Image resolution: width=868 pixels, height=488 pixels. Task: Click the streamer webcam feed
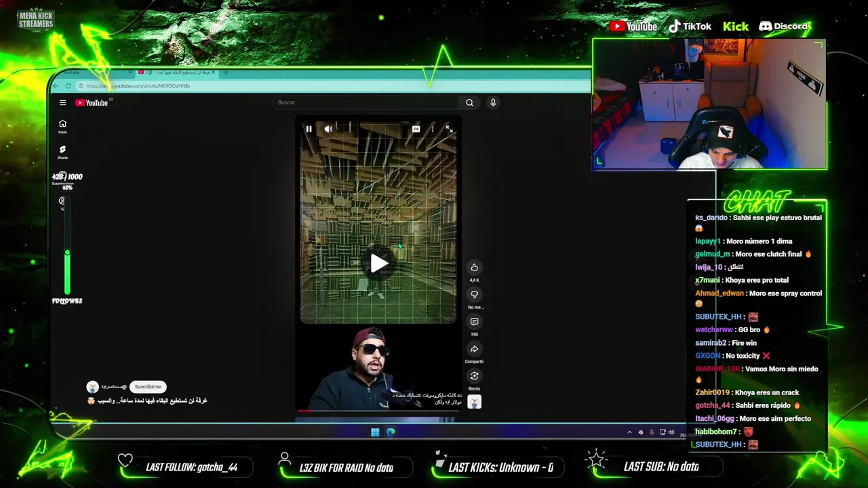click(x=709, y=104)
